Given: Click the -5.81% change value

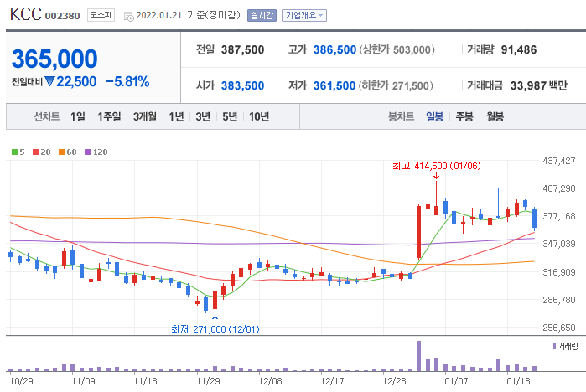Looking at the screenshot, I should pyautogui.click(x=127, y=81).
